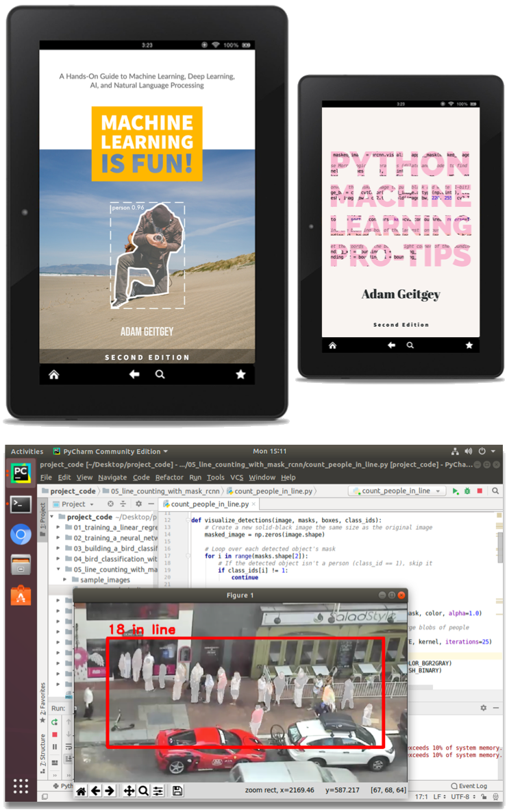Stop execution with toolbar red square

480,491
